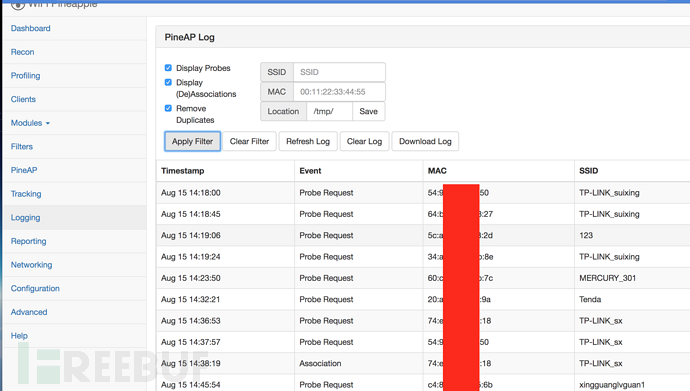Viewport: 690px width, 391px height.
Task: Select the Timestamp column header
Action: click(x=183, y=171)
